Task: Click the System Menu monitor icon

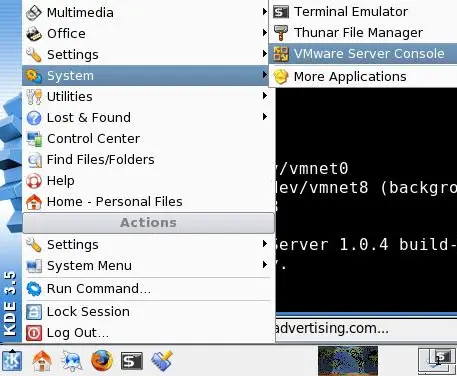Action: pyautogui.click(x=34, y=266)
